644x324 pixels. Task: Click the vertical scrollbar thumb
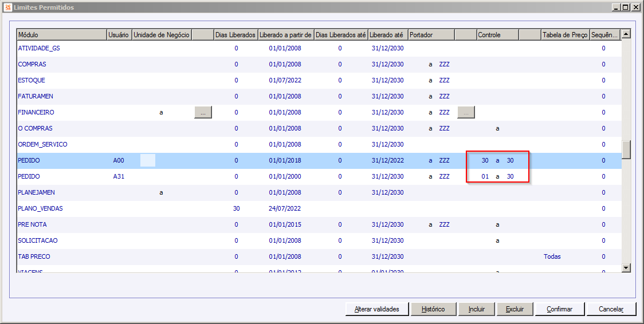pos(626,149)
